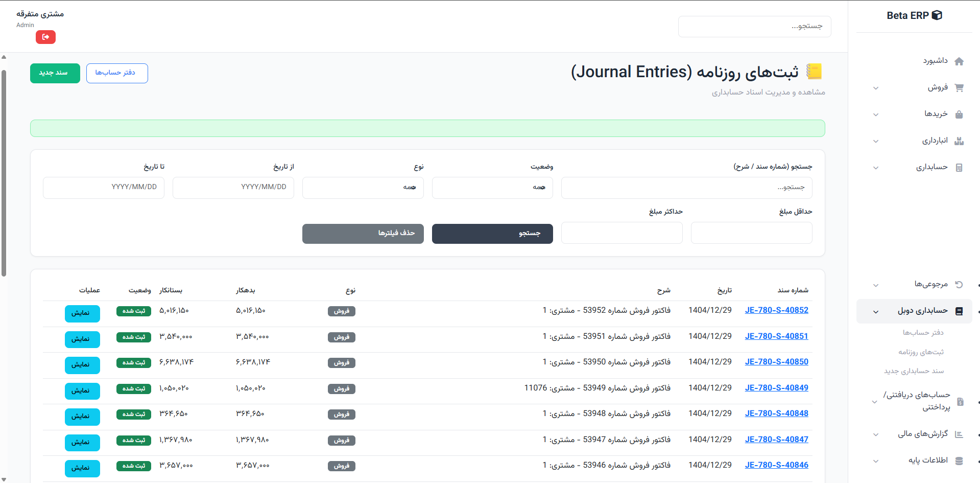Screen dimensions: 980x483
Task: Expand the گزارش‌های مالی chevron
Action: (876, 435)
